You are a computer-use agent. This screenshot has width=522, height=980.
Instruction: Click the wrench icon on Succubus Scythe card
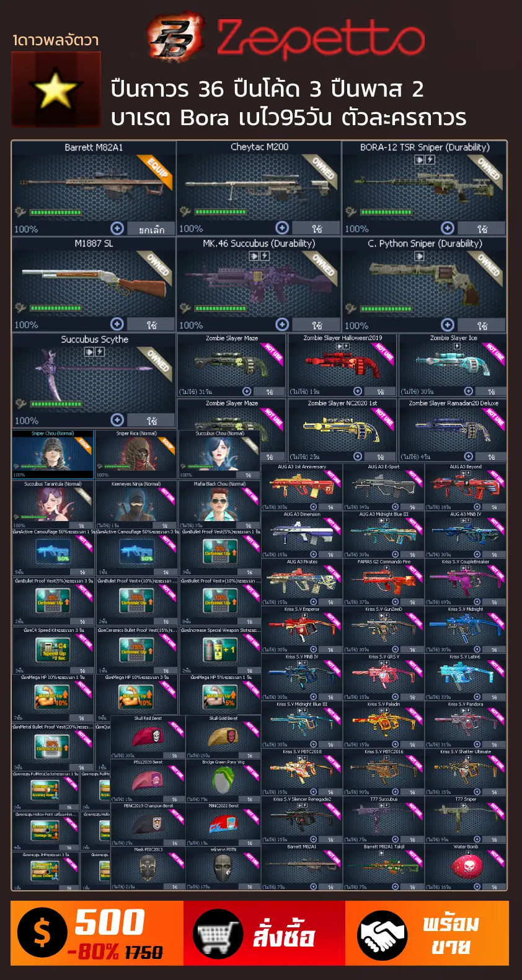21,404
